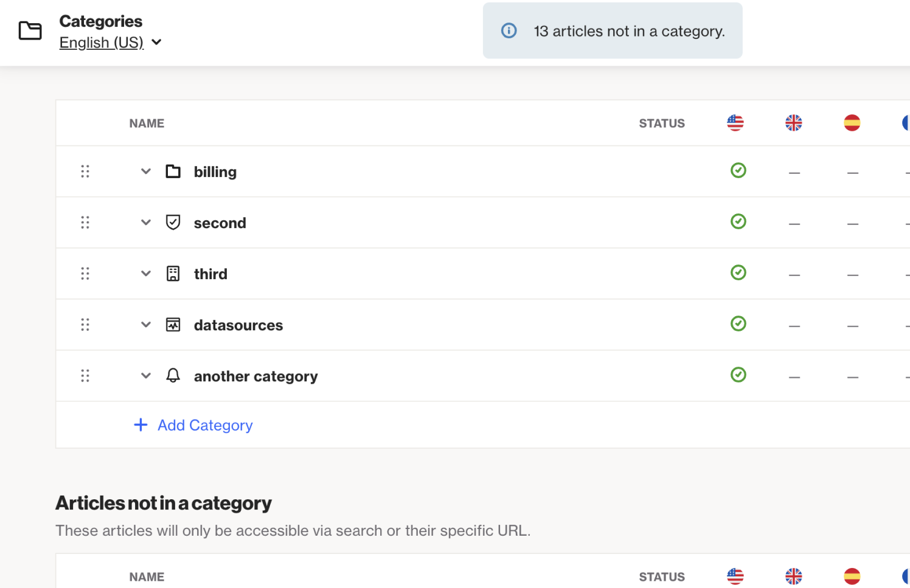Screen dimensions: 910x588
Task: Click the building icon beside third
Action: tap(173, 274)
